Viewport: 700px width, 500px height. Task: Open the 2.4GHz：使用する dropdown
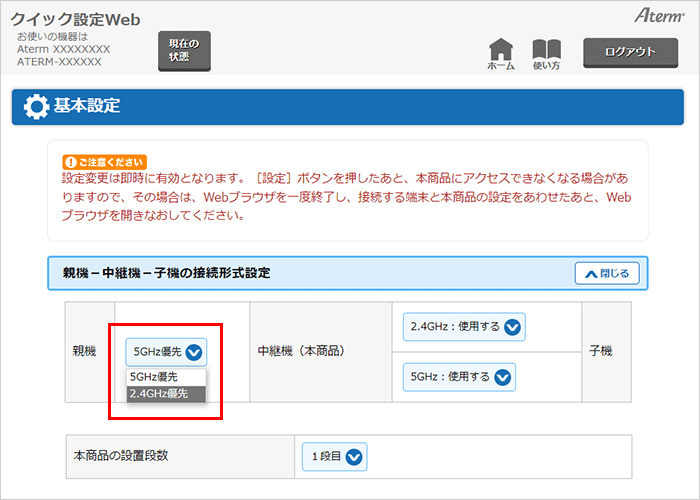coord(465,327)
